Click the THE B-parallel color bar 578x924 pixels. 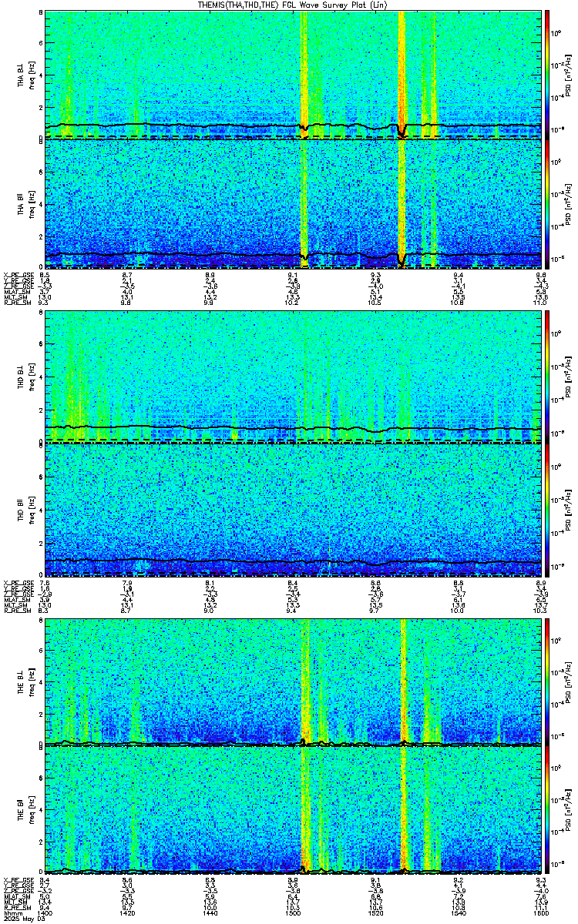[548, 812]
